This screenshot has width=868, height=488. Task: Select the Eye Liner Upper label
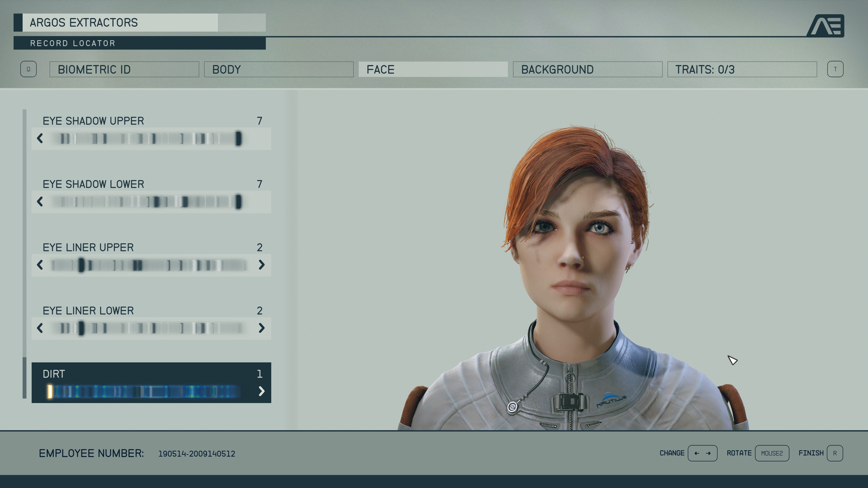pos(88,248)
